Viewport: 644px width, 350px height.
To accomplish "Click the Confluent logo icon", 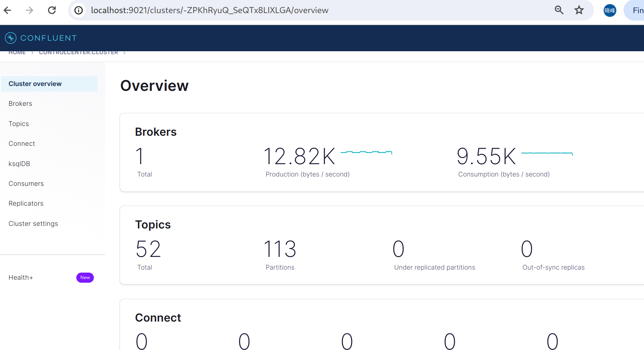I will pyautogui.click(x=10, y=38).
